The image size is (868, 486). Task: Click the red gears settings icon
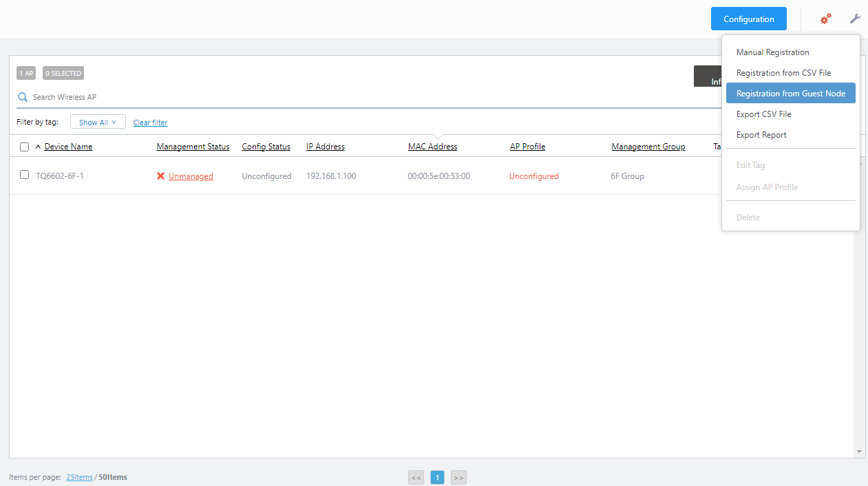click(825, 19)
